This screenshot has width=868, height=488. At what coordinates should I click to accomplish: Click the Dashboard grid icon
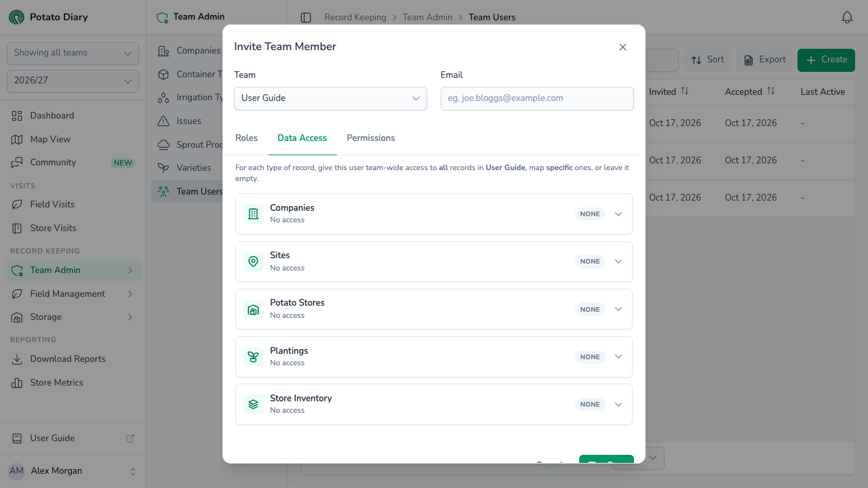point(17,116)
